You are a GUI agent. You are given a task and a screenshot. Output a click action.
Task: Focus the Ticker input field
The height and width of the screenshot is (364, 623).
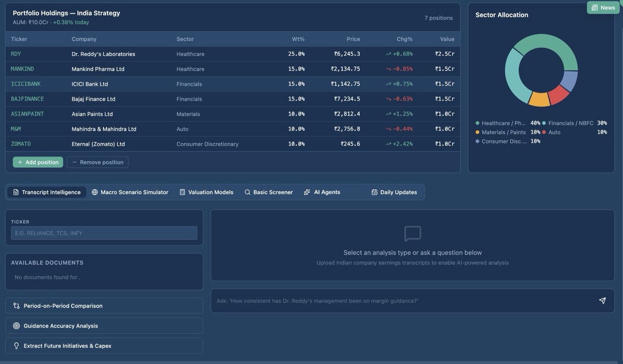coord(104,233)
